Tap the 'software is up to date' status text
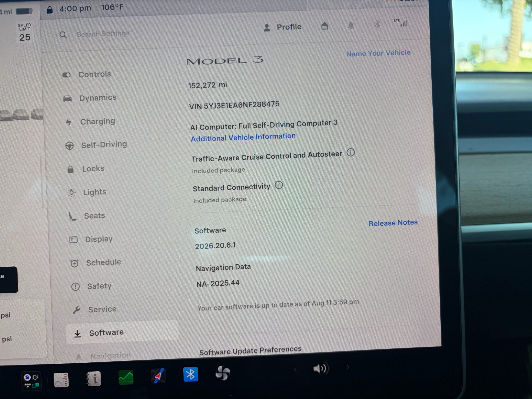The height and width of the screenshot is (399, 532). coord(278,305)
